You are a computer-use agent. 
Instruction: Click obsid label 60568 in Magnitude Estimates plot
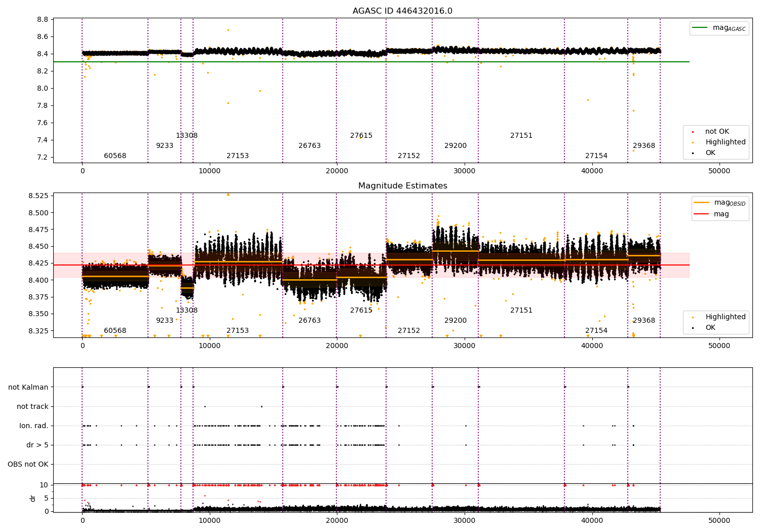tap(115, 331)
